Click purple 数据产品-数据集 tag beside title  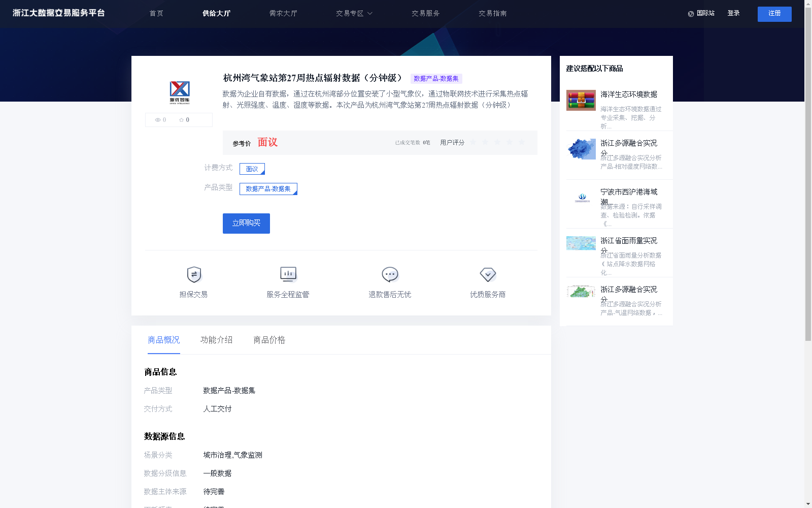(436, 79)
